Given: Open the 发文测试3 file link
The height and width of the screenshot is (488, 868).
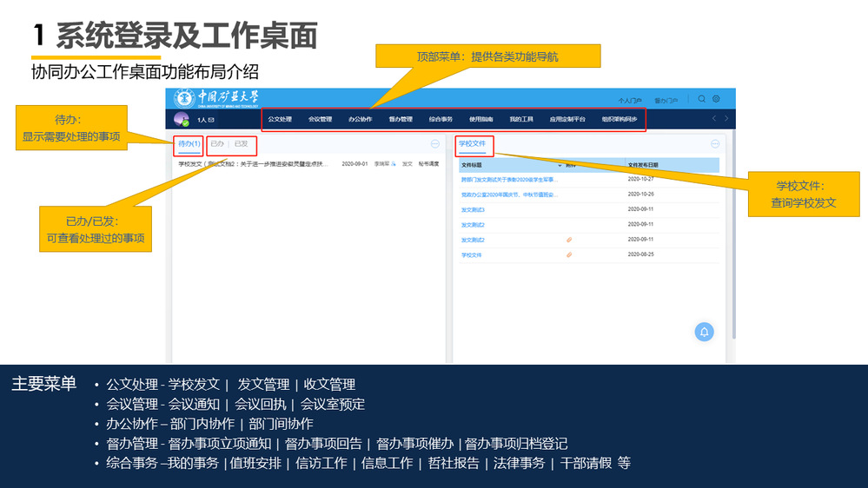Looking at the screenshot, I should click(x=474, y=210).
